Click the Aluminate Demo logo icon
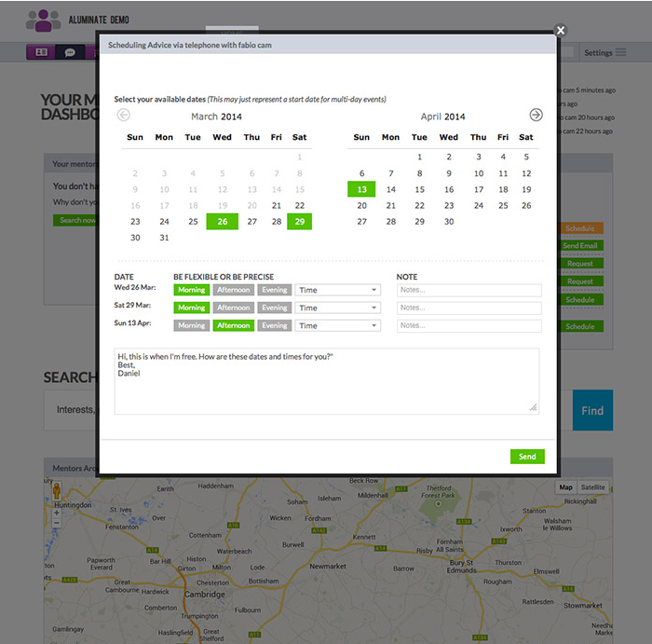 click(x=43, y=20)
